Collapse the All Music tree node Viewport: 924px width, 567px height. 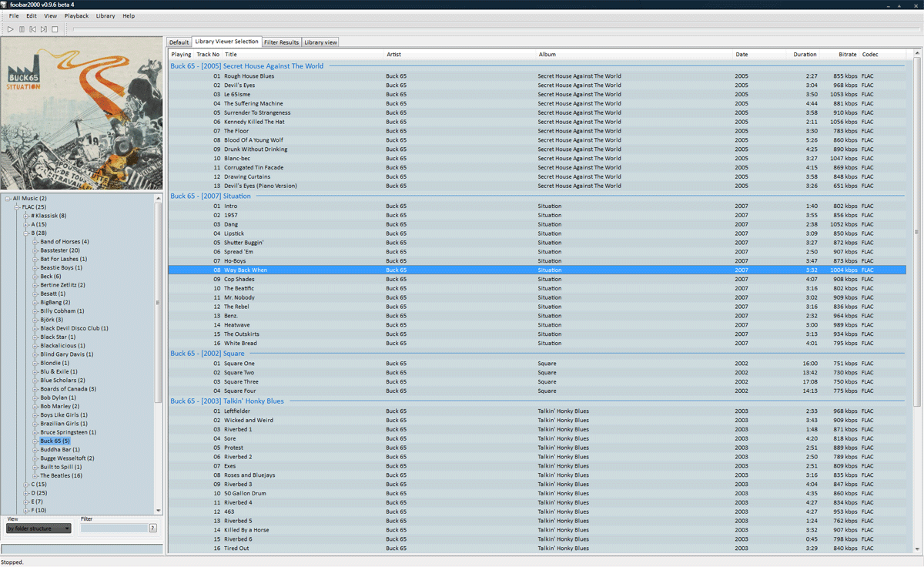[x=8, y=199]
